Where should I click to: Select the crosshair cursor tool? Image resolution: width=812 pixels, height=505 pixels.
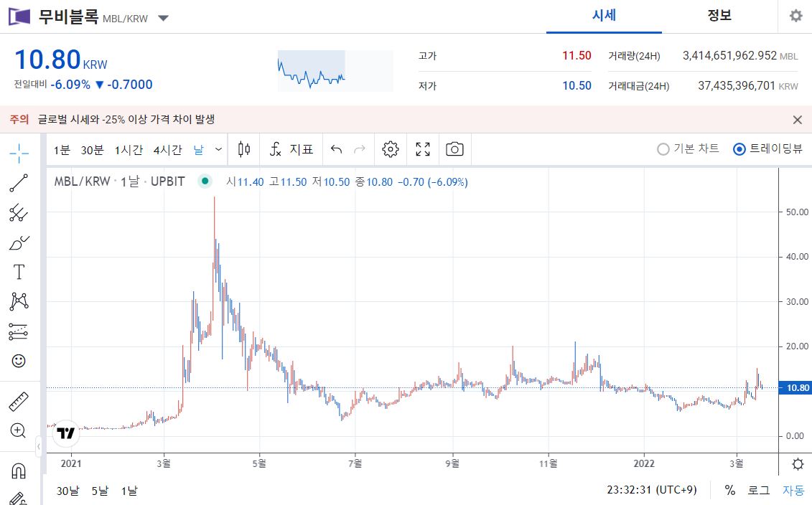tap(19, 154)
